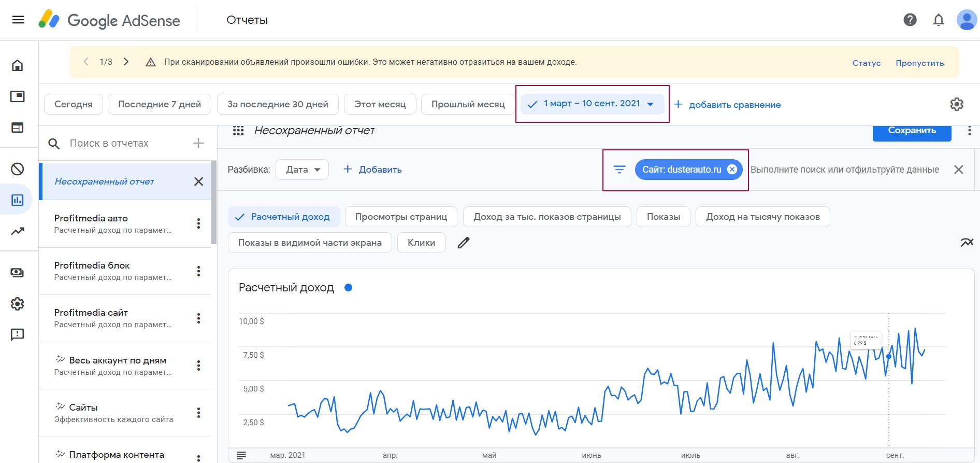980x463 pixels.
Task: Enable the Просмотры страниц metric chip
Action: tap(401, 217)
